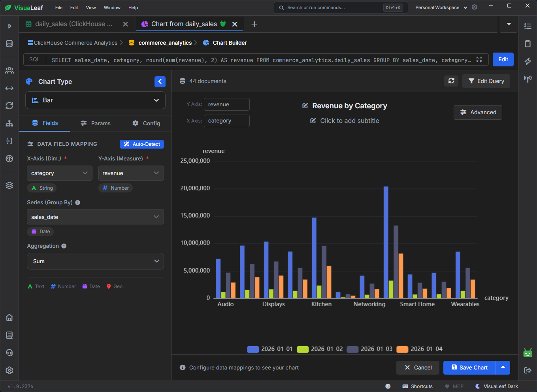Image resolution: width=537 pixels, height=392 pixels.
Task: Toggle 2026-01-04 legend series
Action: click(419, 349)
